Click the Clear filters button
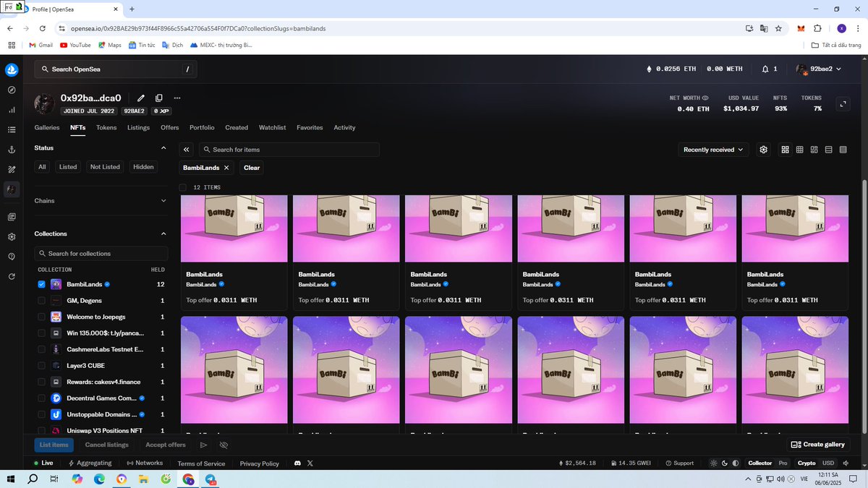Screen dimensions: 868x488 [252, 168]
